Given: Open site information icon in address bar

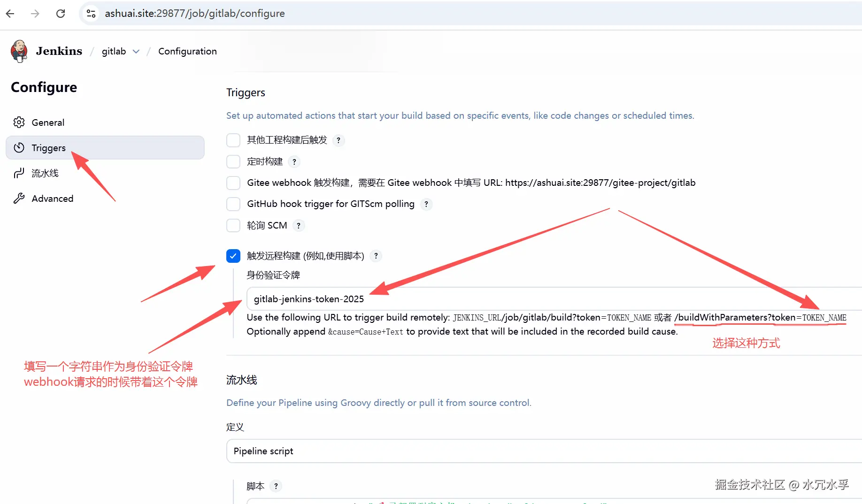Looking at the screenshot, I should click(x=91, y=14).
